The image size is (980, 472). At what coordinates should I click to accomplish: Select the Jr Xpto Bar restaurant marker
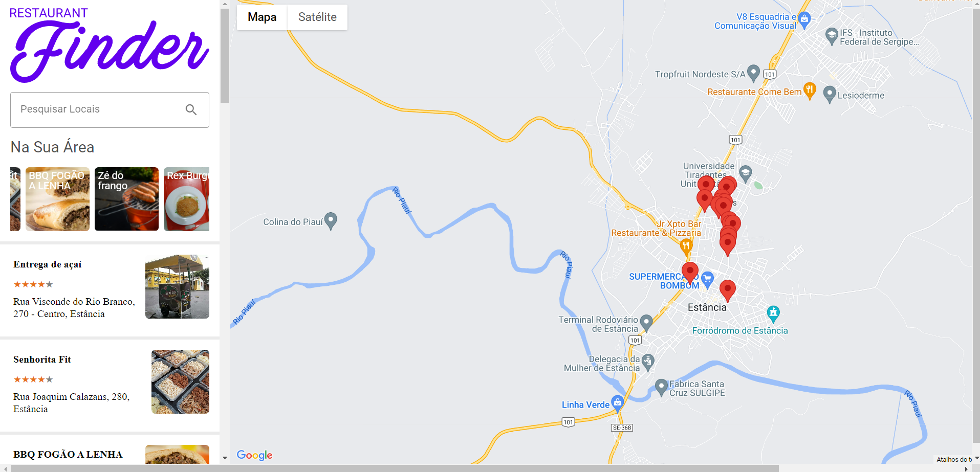(x=686, y=248)
